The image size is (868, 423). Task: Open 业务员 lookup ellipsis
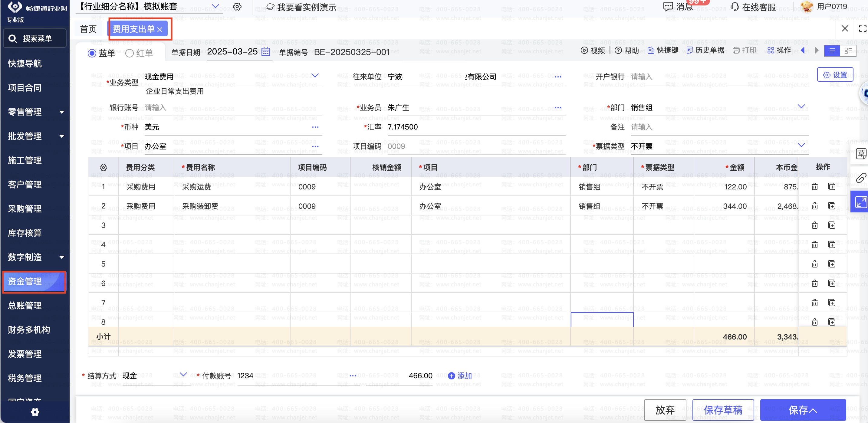coord(558,108)
